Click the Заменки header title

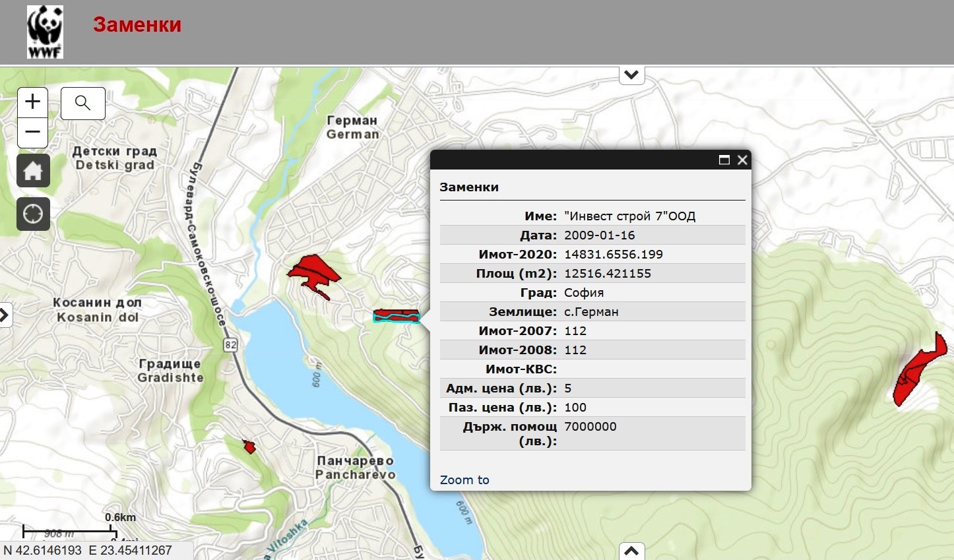137,24
